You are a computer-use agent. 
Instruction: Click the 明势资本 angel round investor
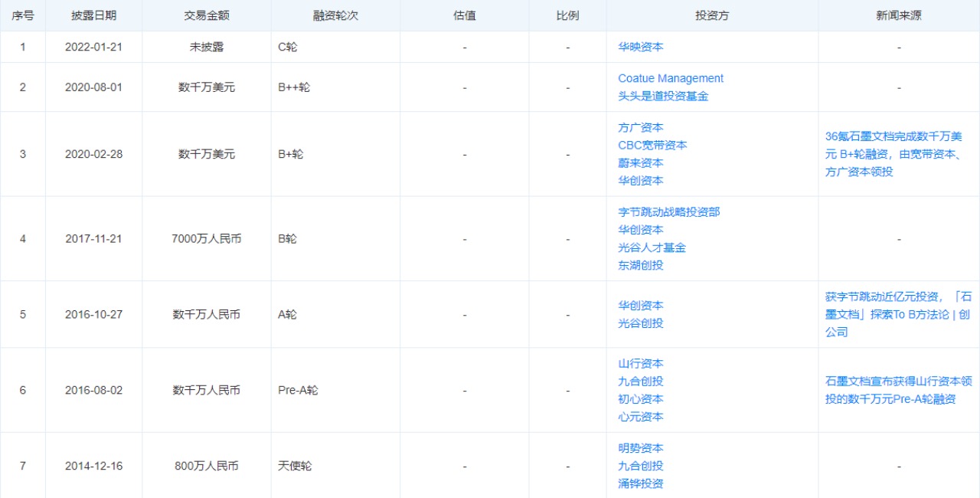coord(641,448)
